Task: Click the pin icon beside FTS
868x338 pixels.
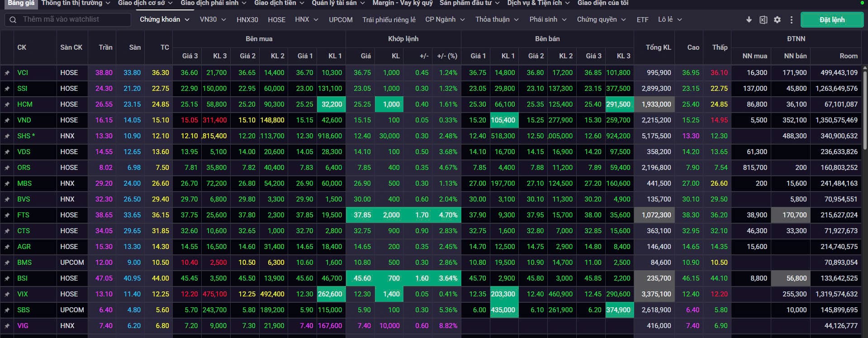Action: pos(7,215)
